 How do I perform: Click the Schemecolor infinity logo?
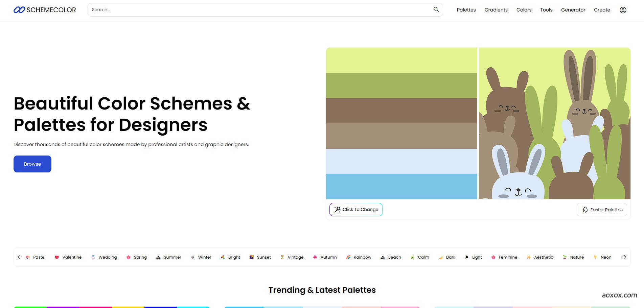pyautogui.click(x=19, y=10)
